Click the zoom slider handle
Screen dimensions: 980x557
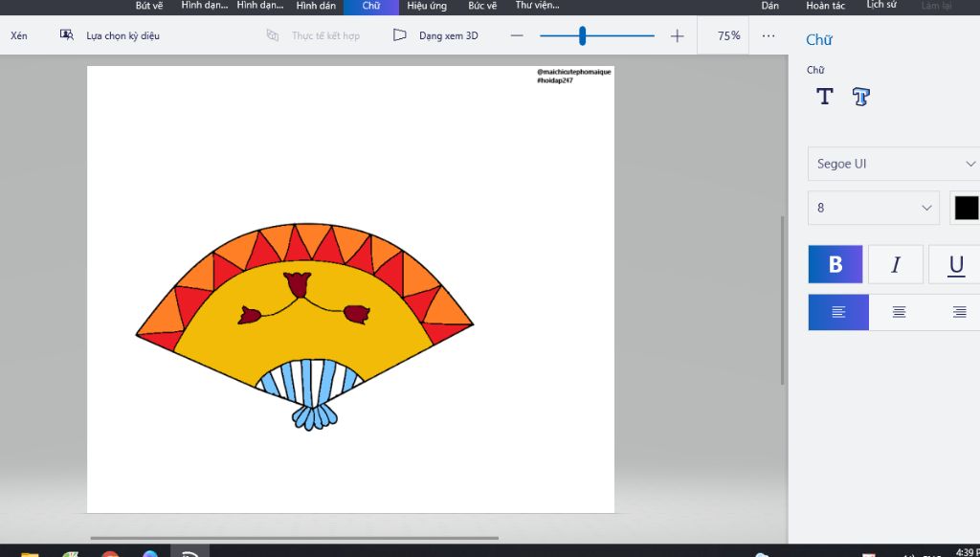tap(582, 35)
